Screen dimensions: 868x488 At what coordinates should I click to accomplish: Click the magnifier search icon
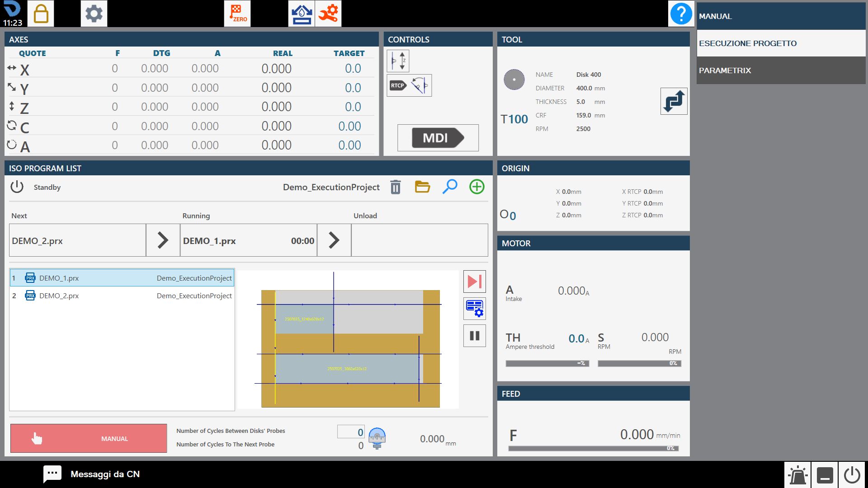pyautogui.click(x=450, y=187)
